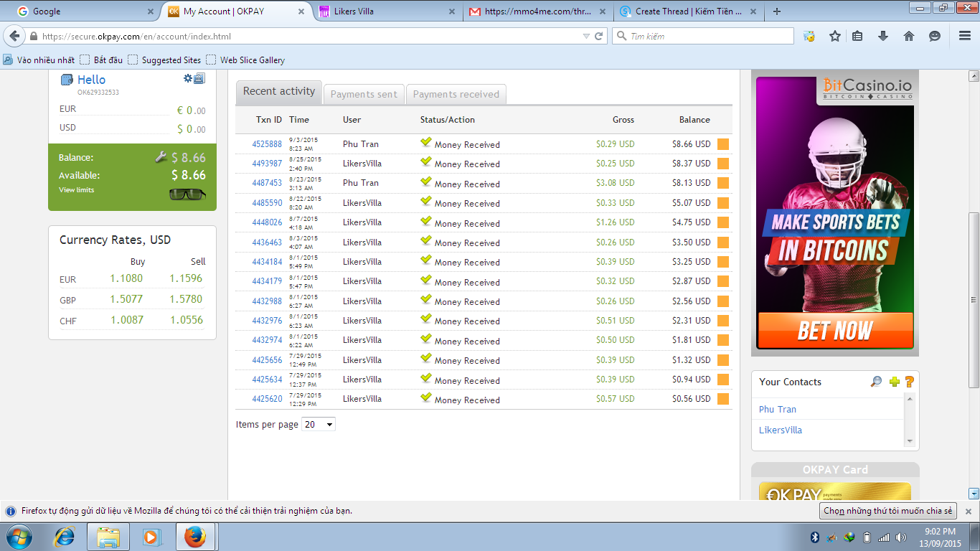The width and height of the screenshot is (980, 551).
Task: Open the Firefox Downloads arrow
Action: pos(883,36)
